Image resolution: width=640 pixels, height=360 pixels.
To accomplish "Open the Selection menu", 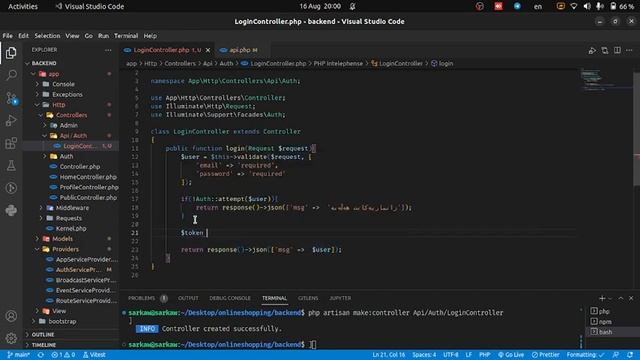I will pyautogui.click(x=47, y=36).
